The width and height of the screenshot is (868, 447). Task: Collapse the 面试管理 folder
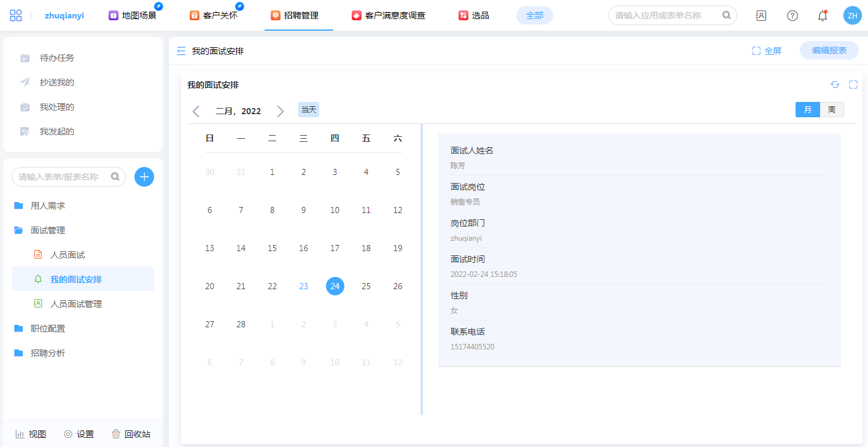click(47, 230)
